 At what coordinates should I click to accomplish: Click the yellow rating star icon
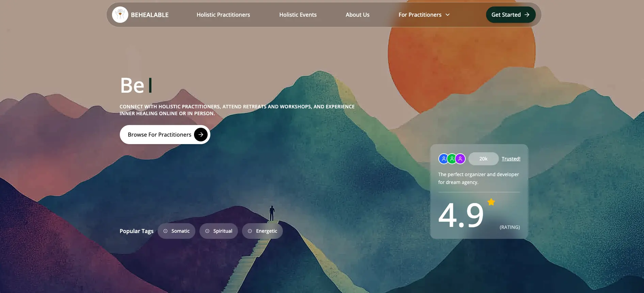pyautogui.click(x=491, y=202)
